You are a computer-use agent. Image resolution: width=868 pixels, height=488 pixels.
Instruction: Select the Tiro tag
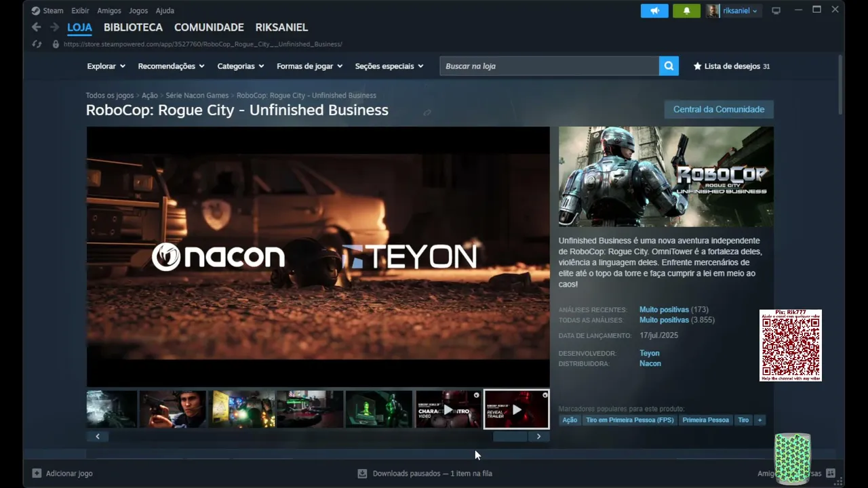click(x=743, y=420)
